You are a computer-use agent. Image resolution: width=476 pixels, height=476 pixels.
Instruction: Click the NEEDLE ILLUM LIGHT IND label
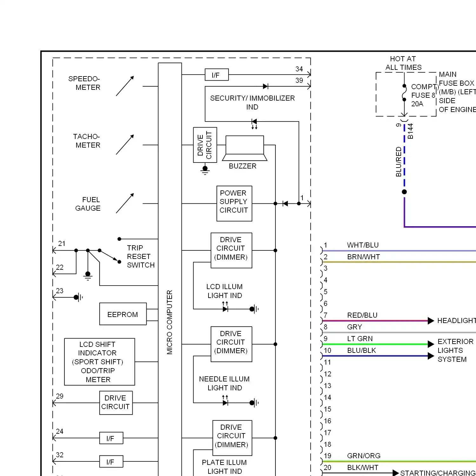click(224, 383)
